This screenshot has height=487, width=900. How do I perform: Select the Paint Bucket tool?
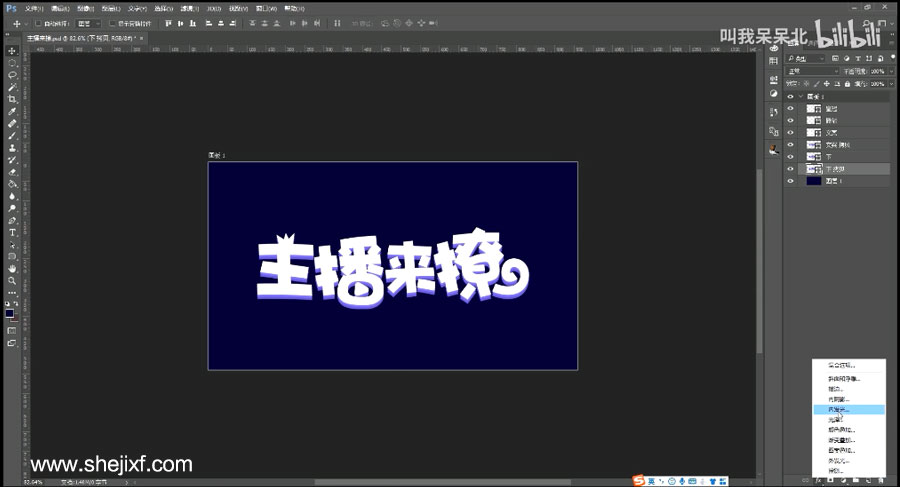pyautogui.click(x=12, y=184)
